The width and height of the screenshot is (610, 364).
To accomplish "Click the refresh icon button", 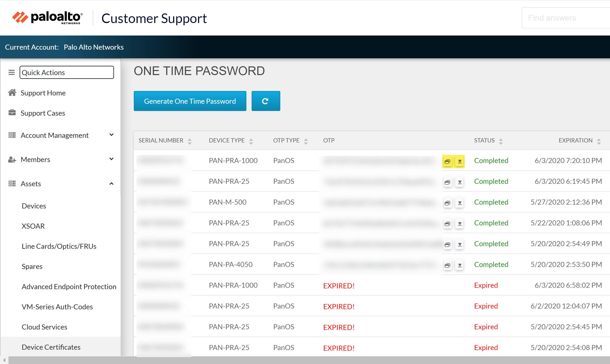I will coord(266,101).
